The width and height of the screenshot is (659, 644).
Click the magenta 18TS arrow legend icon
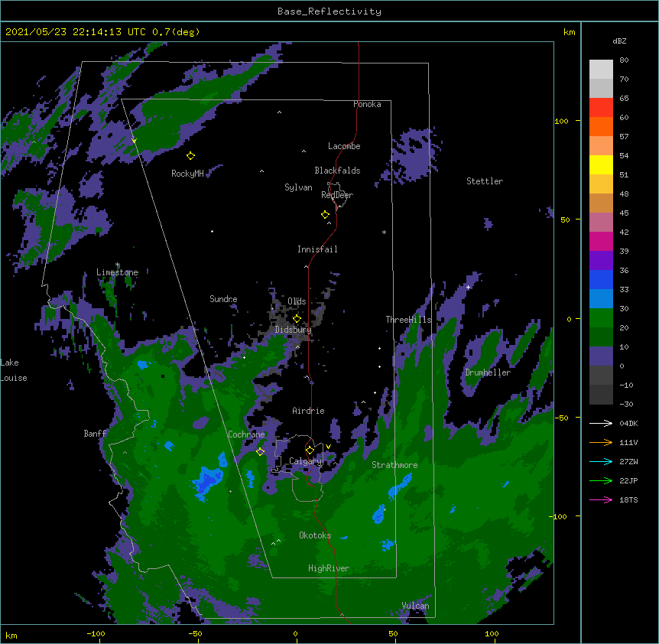(601, 499)
